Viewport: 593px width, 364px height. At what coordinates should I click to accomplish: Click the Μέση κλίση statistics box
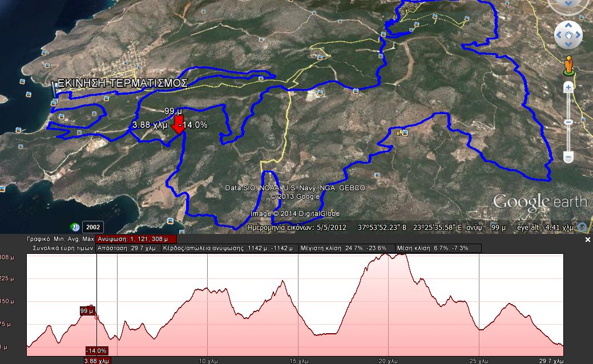438,248
